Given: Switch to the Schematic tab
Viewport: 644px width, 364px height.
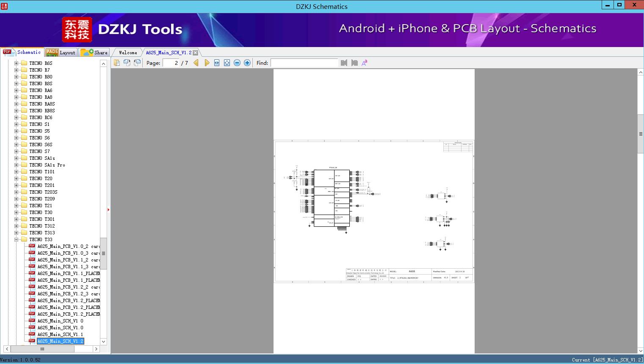Looking at the screenshot, I should [22, 52].
